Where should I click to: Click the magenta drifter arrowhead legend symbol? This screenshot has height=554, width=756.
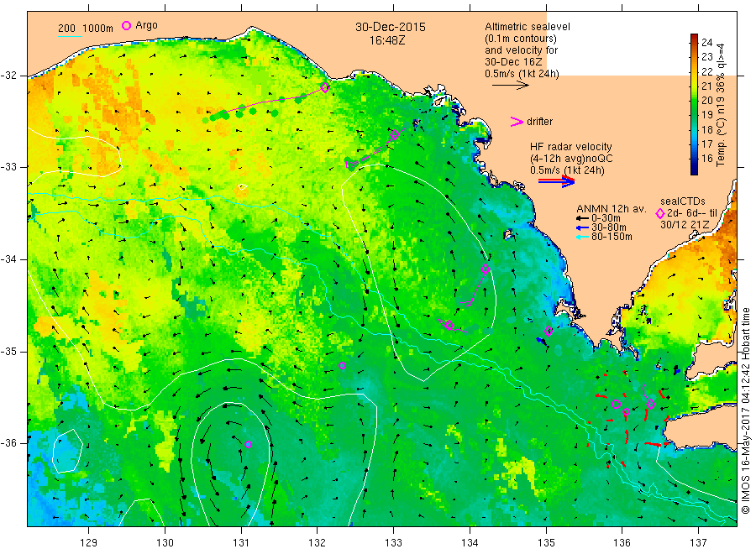517,122
